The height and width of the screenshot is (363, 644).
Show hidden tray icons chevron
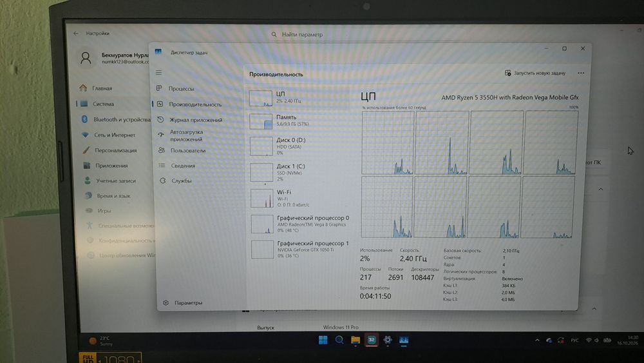tap(537, 340)
